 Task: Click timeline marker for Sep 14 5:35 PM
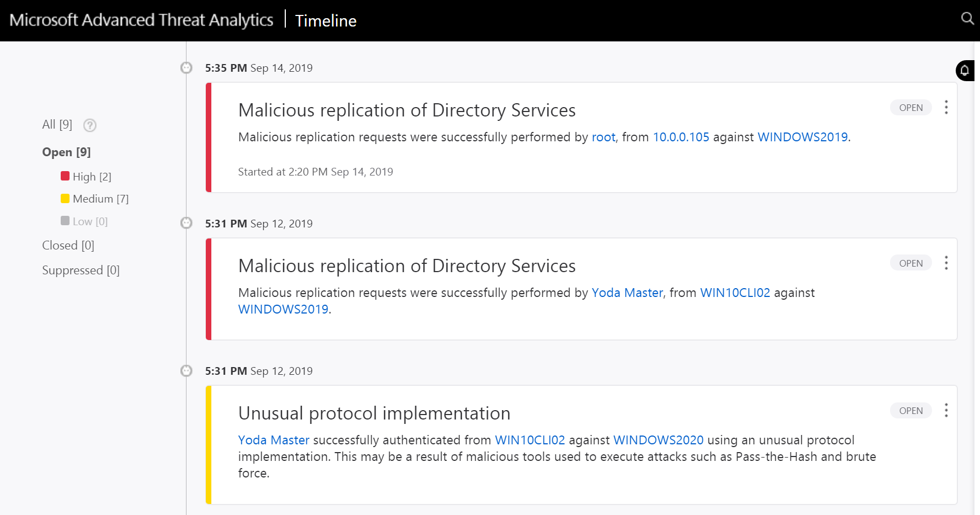click(187, 68)
